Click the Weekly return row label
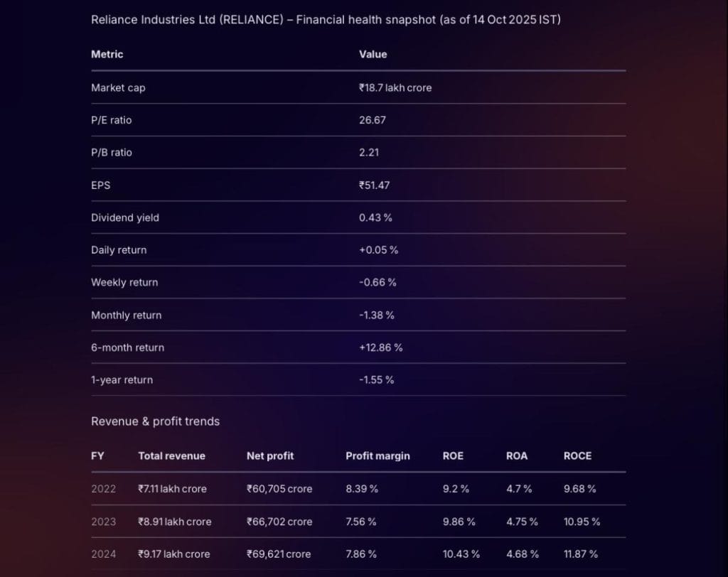The width and height of the screenshot is (728, 577). [124, 283]
